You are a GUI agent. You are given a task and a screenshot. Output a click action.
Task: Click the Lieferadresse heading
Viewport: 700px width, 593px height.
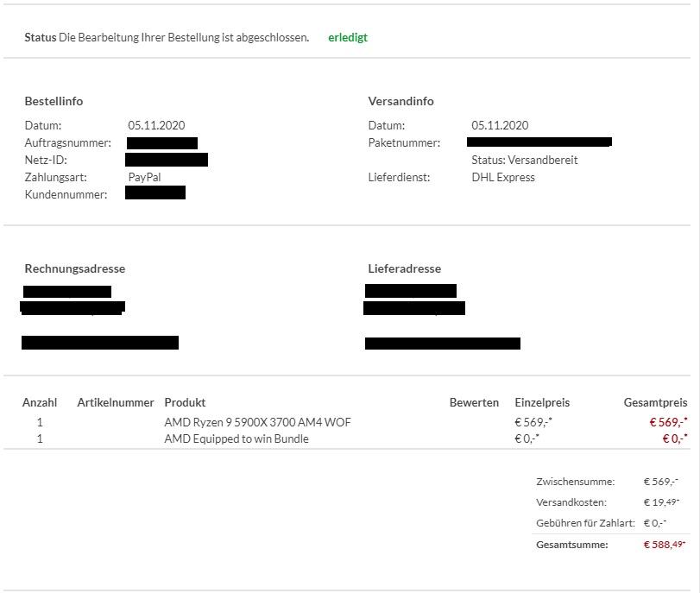(x=404, y=268)
